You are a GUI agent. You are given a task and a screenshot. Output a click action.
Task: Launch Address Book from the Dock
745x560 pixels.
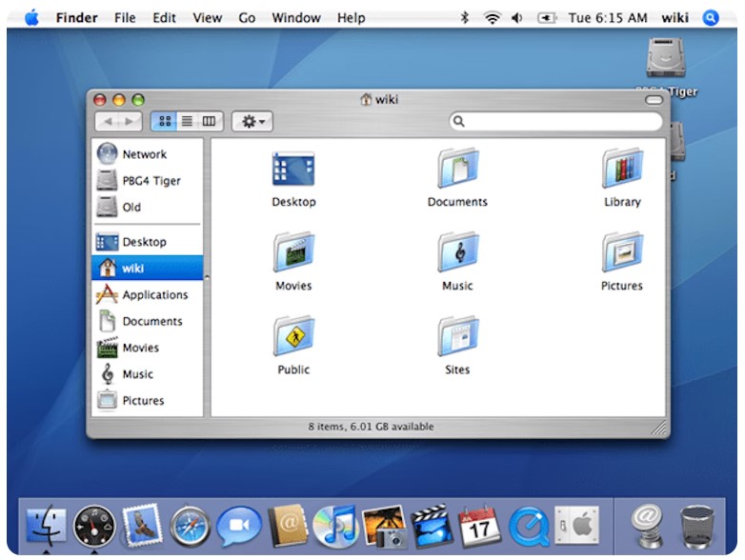288,526
